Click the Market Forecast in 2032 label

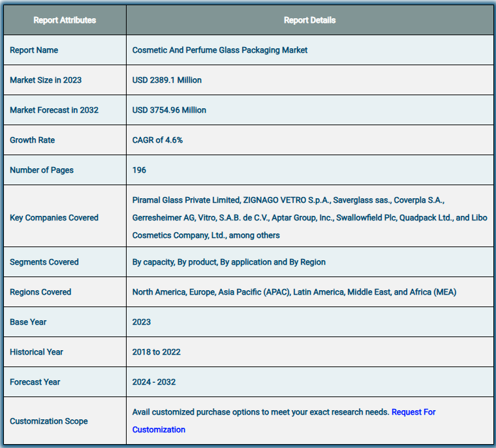point(54,110)
